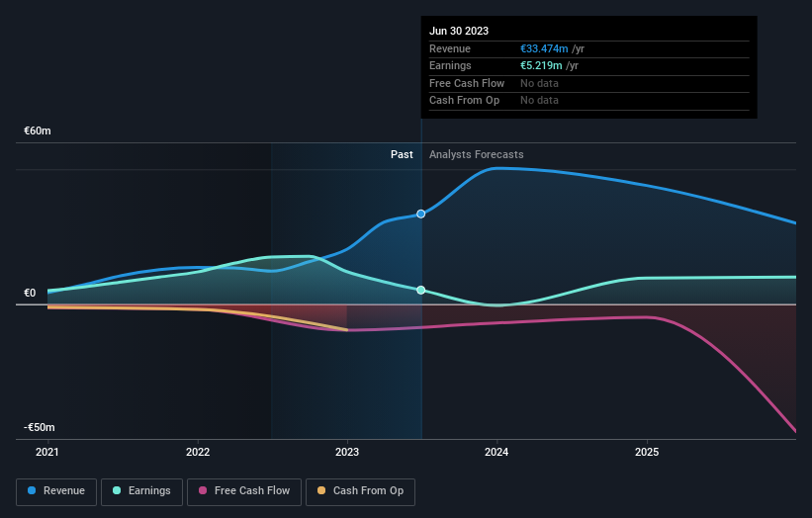Click the Revenue data point marker on chart

(421, 214)
